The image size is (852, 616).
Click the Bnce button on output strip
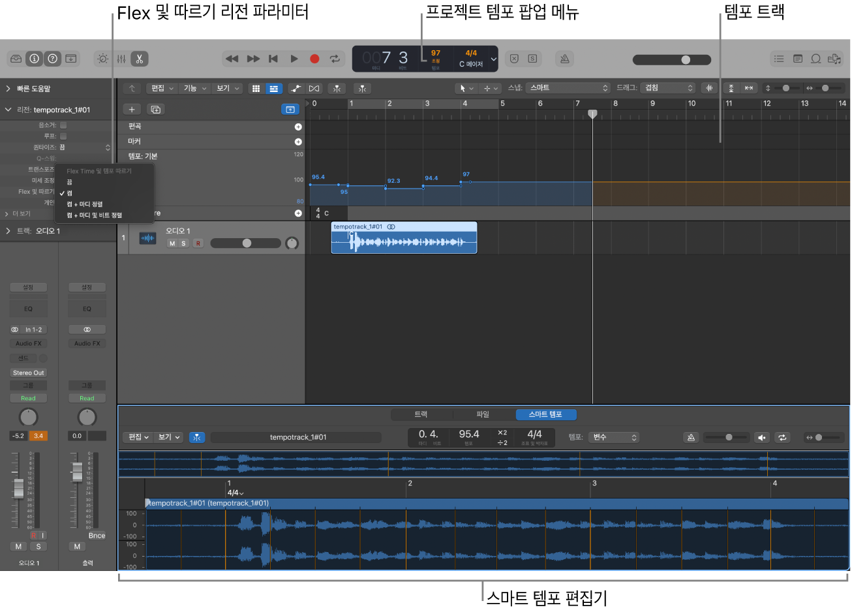coord(97,536)
